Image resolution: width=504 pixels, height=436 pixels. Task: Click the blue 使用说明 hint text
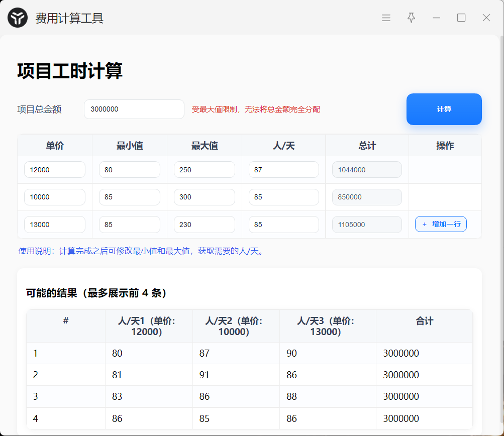(x=142, y=251)
